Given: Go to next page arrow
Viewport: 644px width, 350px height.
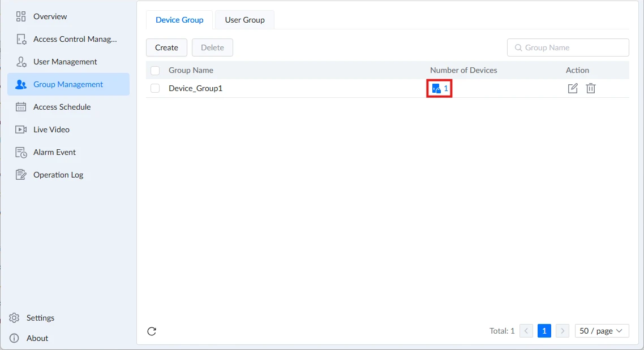Looking at the screenshot, I should (563, 331).
